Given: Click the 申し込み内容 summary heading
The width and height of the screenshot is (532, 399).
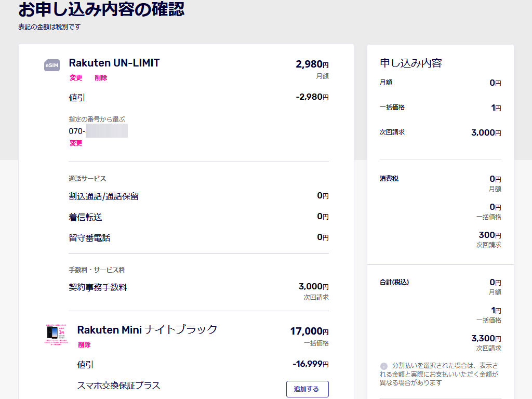Looking at the screenshot, I should click(411, 63).
